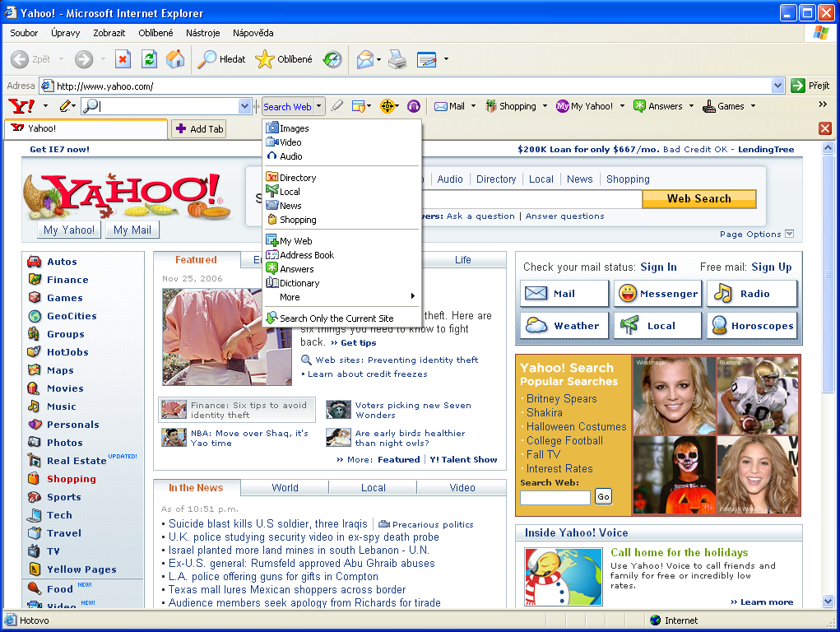Click the IE Back (Zpět) button
This screenshot has width=840, height=632.
point(31,59)
